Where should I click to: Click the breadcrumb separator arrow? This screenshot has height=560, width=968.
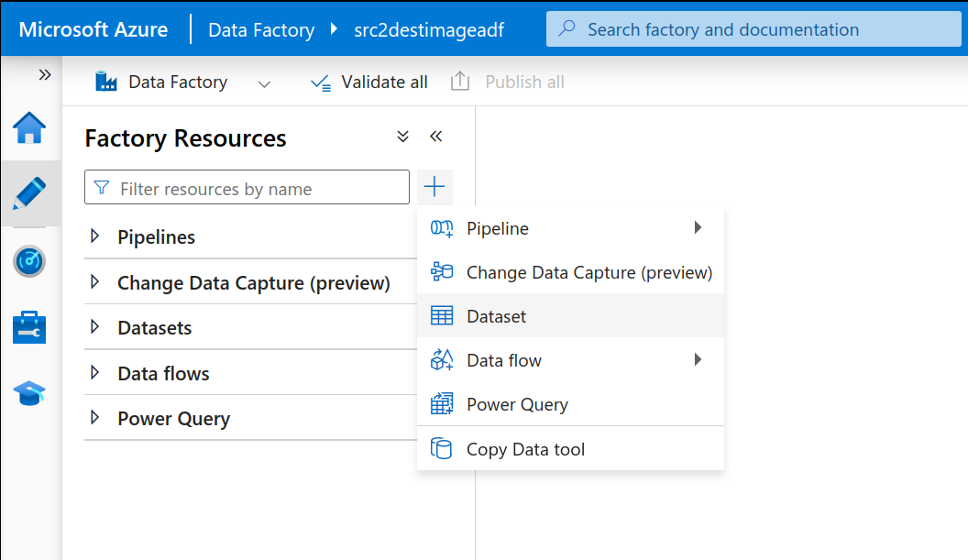pos(334,29)
